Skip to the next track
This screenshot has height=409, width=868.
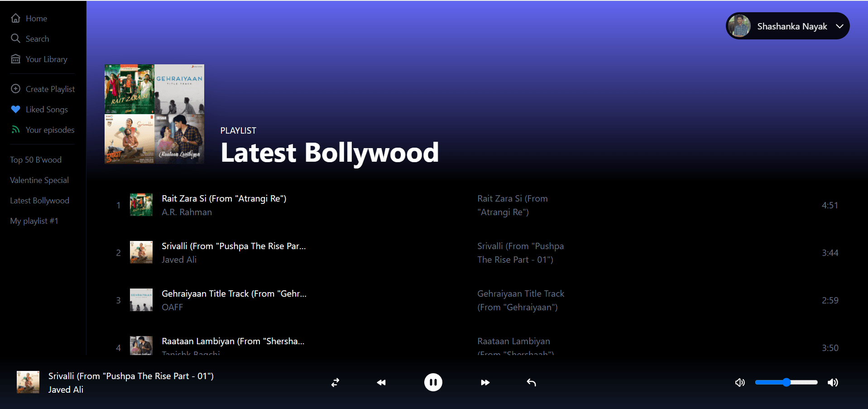point(485,383)
